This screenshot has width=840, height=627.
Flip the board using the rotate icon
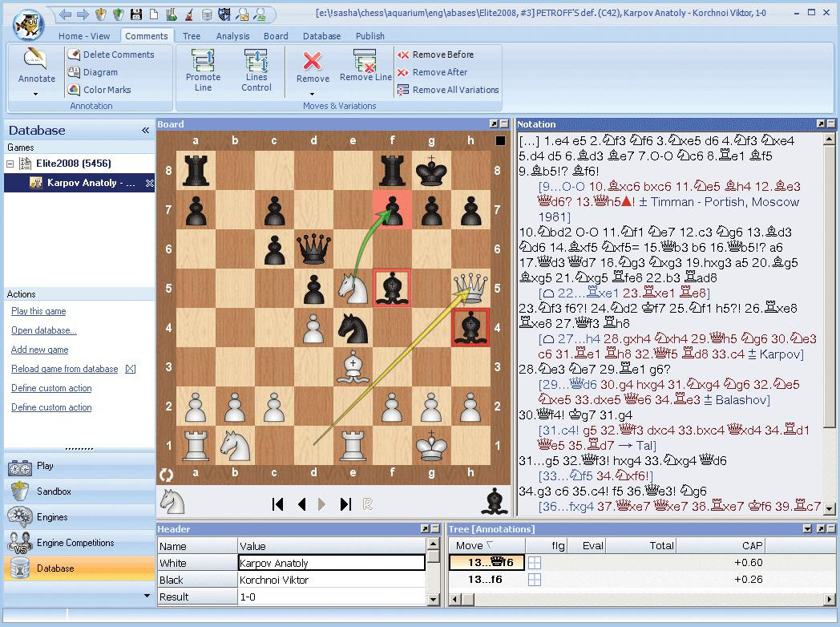167,475
